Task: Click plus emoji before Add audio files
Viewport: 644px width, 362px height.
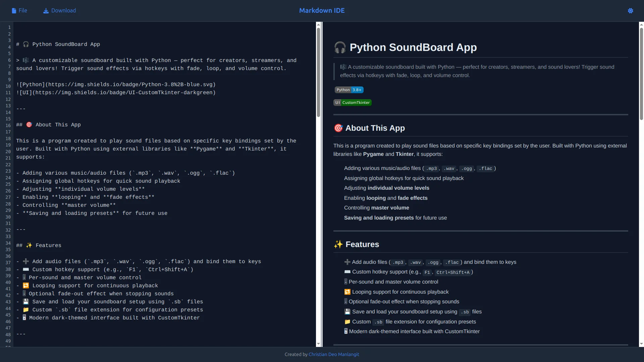Action: (347, 262)
